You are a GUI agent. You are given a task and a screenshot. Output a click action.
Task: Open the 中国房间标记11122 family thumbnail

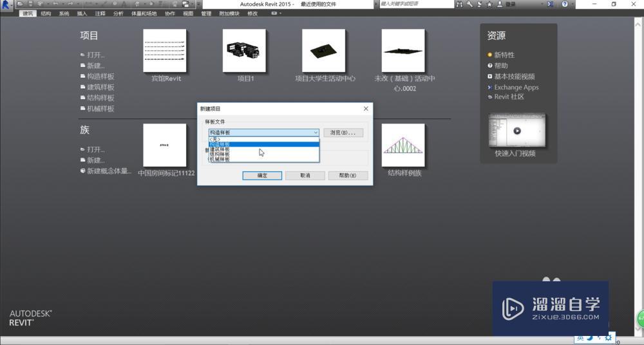pyautogui.click(x=165, y=145)
